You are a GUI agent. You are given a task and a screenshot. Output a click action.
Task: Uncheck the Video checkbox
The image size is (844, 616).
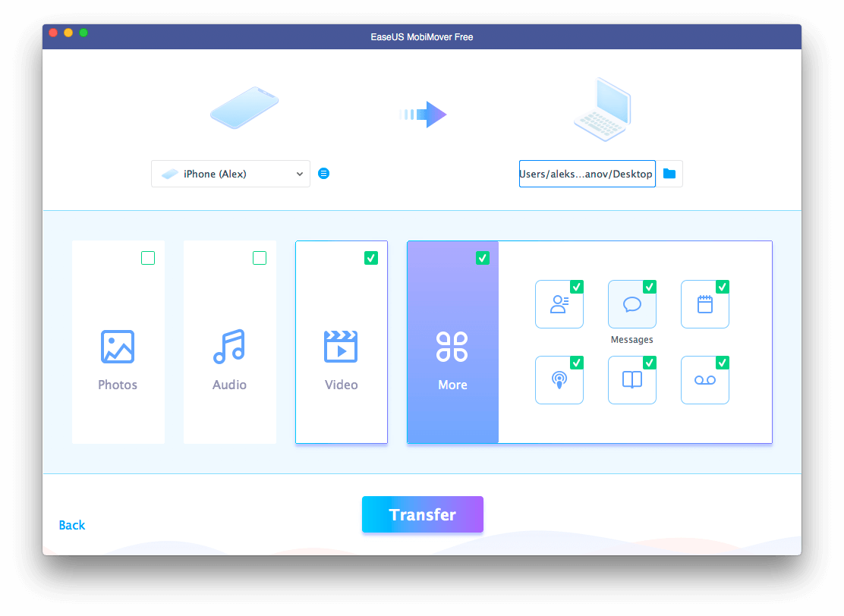point(371,258)
